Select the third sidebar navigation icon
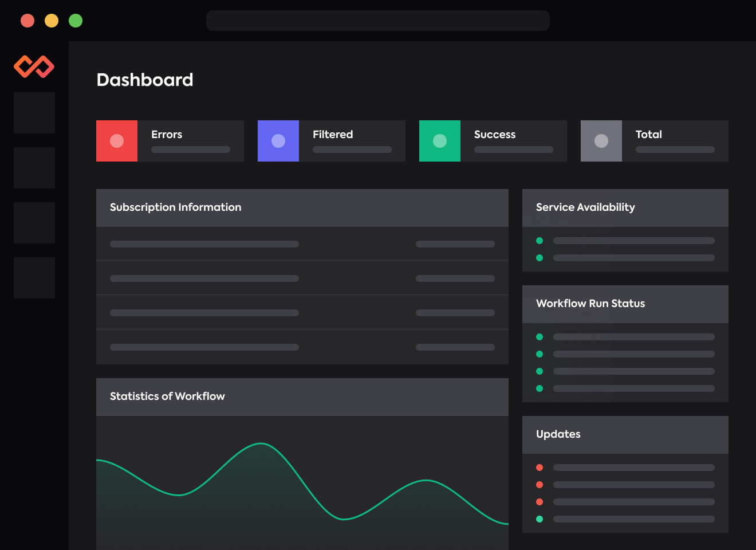Image resolution: width=756 pixels, height=550 pixels. tap(34, 223)
